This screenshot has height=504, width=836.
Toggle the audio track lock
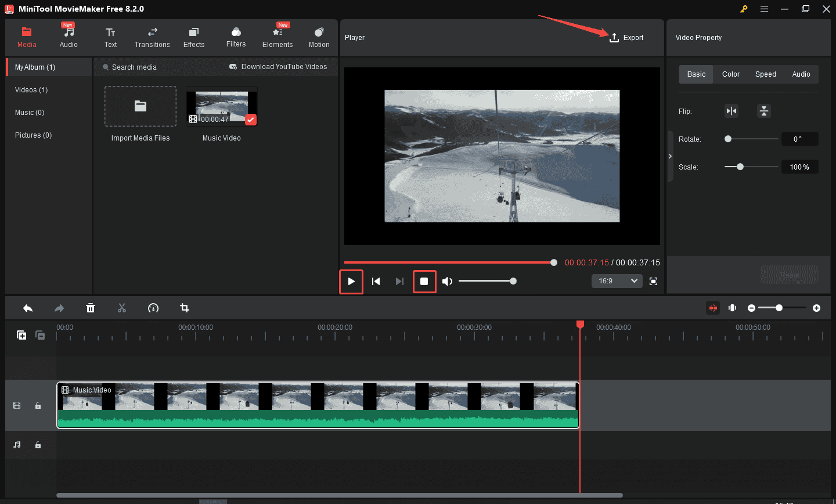[x=38, y=445]
